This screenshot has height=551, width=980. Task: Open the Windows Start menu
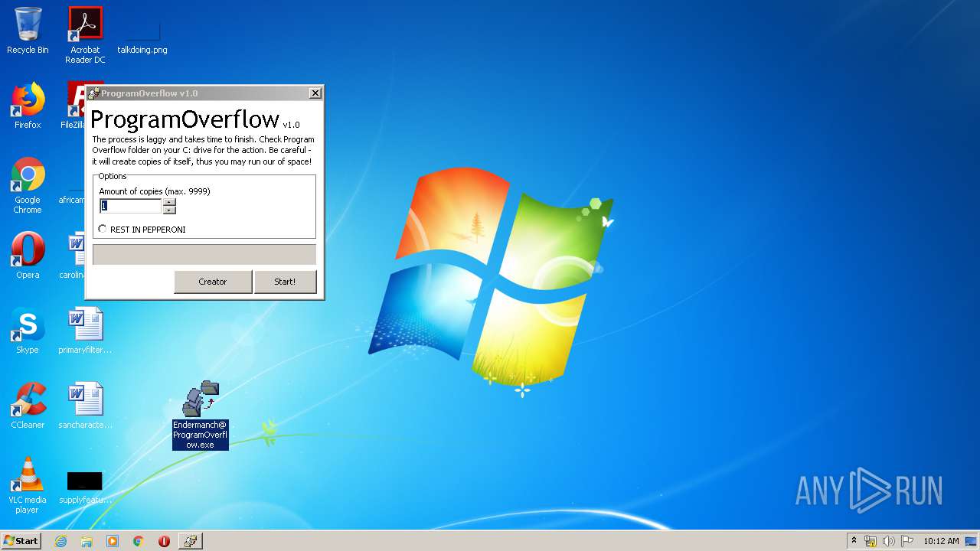(21, 540)
